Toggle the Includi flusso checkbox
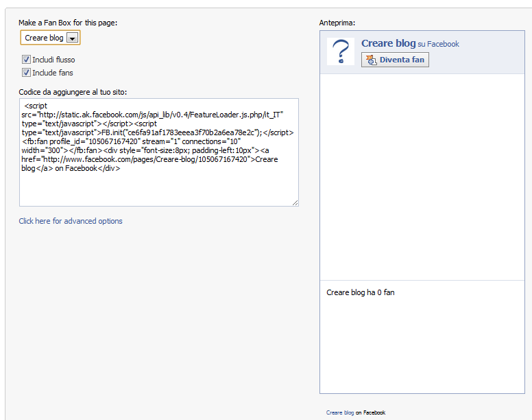The width and height of the screenshot is (532, 420). pyautogui.click(x=26, y=60)
